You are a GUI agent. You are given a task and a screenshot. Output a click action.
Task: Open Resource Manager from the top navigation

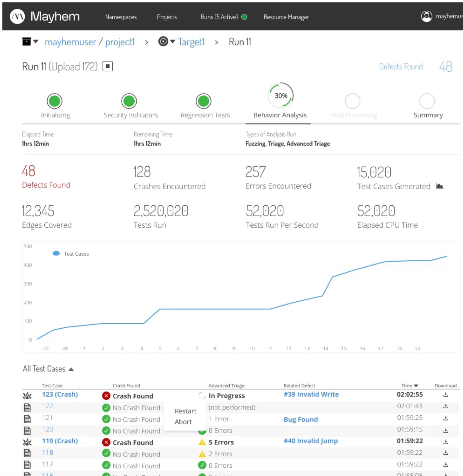coord(286,17)
